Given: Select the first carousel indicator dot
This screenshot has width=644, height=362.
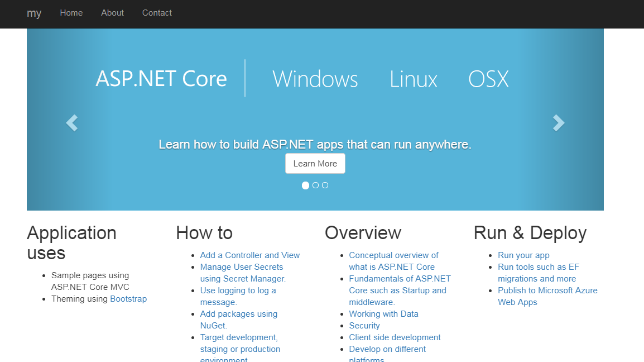Looking at the screenshot, I should tap(306, 185).
